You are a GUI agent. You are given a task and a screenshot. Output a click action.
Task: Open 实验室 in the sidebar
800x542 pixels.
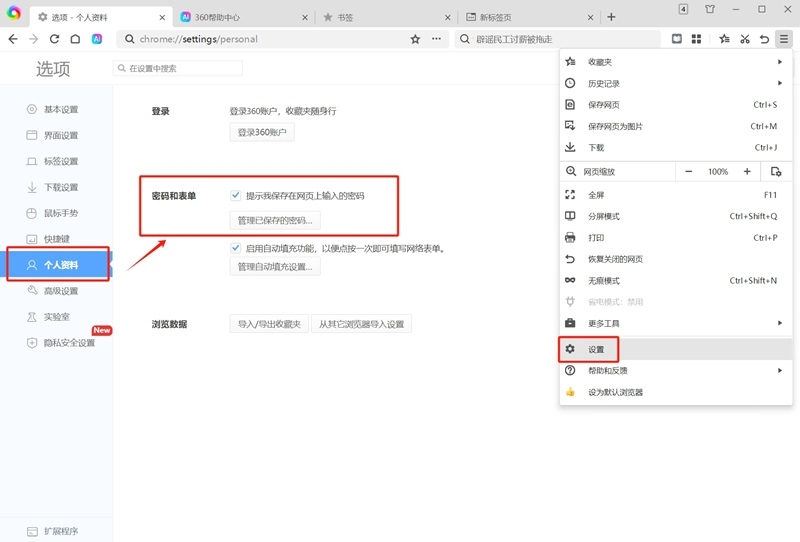click(x=56, y=317)
